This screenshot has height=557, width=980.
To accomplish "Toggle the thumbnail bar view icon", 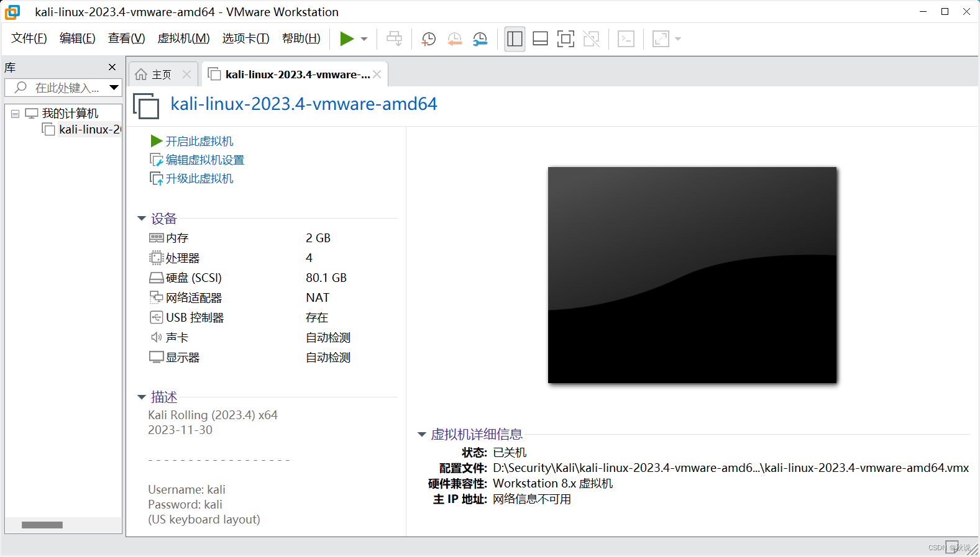I will pyautogui.click(x=540, y=39).
